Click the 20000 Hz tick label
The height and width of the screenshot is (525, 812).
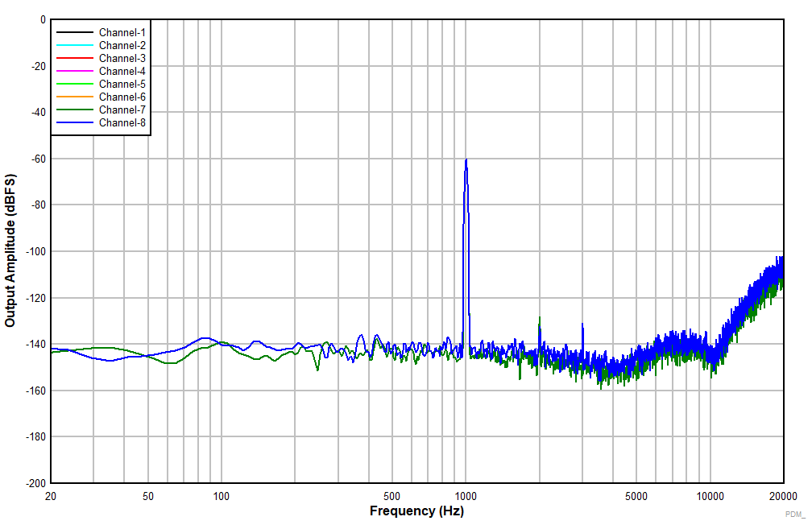click(785, 495)
